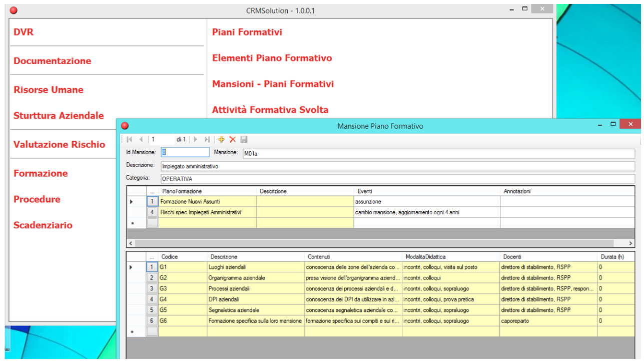Sort by the Docenti column header

tap(548, 257)
